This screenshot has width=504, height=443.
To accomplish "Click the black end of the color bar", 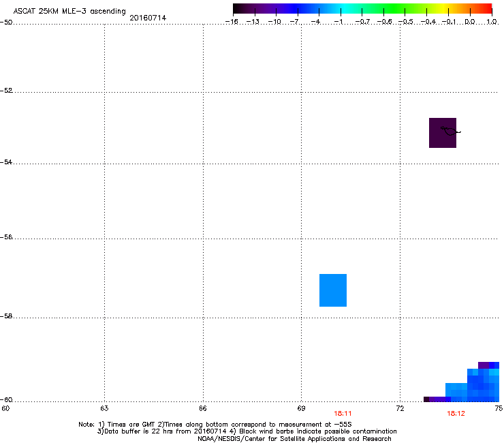I will coord(237,9).
